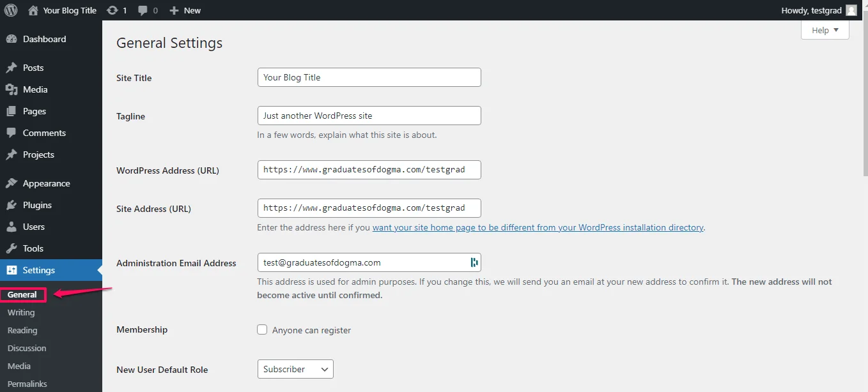Click the password manager icon in email field

click(x=474, y=262)
